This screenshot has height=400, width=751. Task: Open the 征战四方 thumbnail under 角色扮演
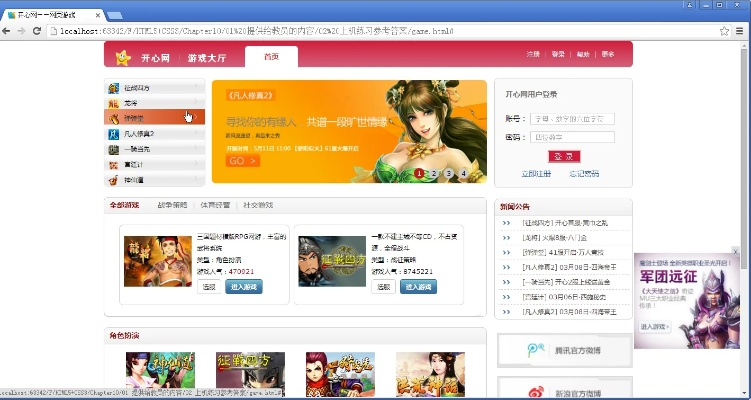(250, 374)
